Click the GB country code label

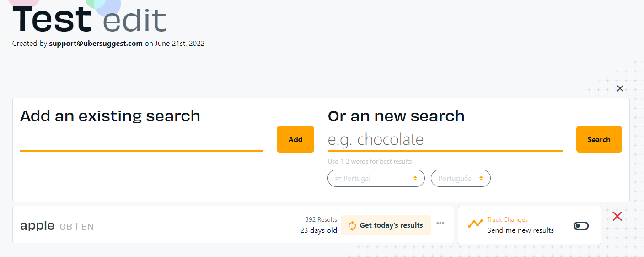click(x=66, y=226)
